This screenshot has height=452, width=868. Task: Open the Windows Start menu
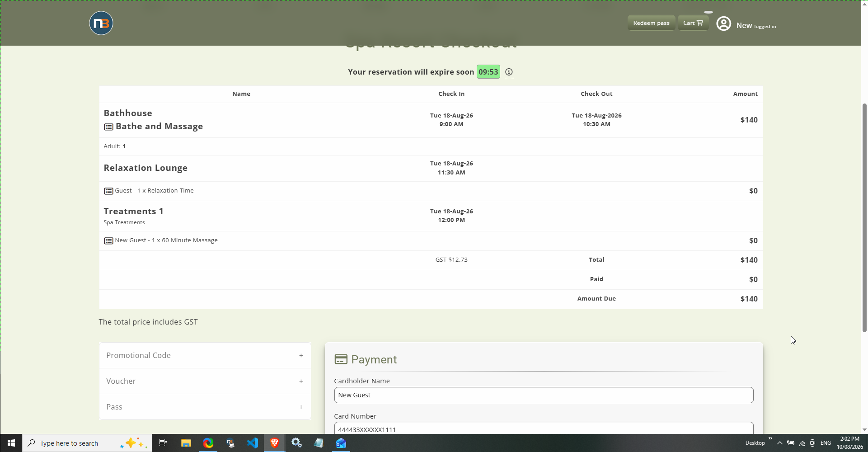[11, 443]
